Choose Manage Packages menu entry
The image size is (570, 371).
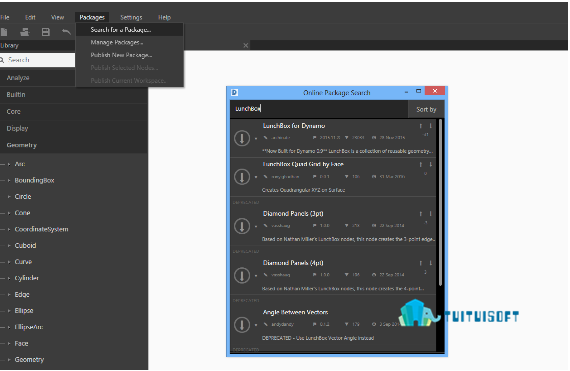130,43
